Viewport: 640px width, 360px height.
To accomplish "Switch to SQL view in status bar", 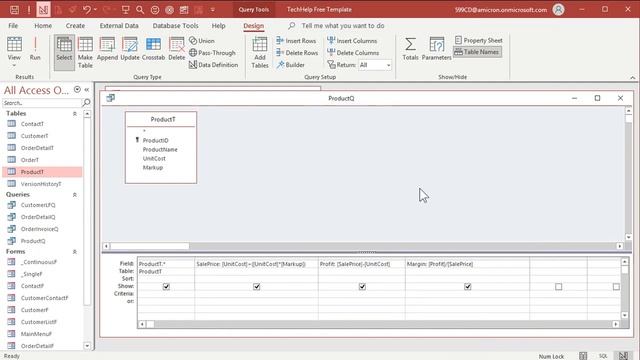I will (603, 356).
